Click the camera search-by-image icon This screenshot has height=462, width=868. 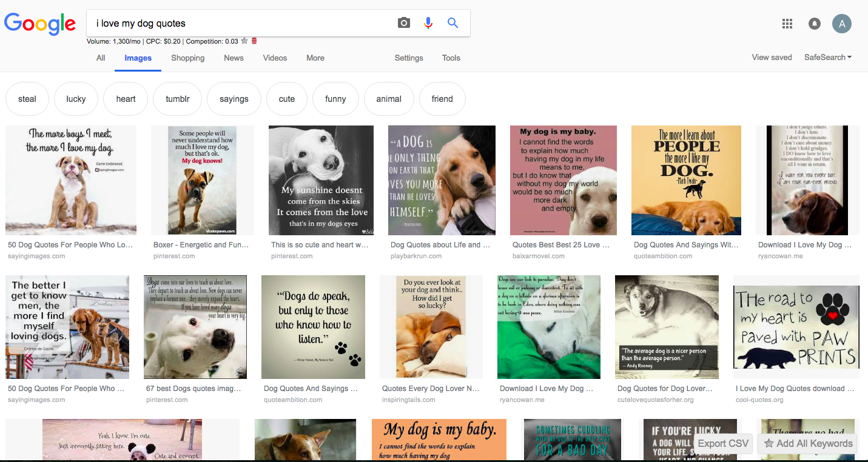tap(404, 23)
